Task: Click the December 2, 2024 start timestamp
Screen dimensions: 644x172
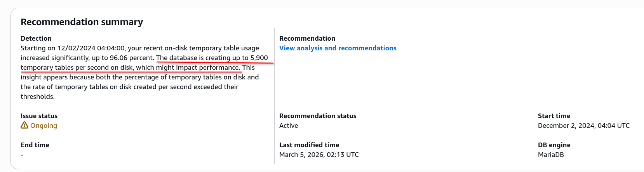Action: pyautogui.click(x=583, y=126)
